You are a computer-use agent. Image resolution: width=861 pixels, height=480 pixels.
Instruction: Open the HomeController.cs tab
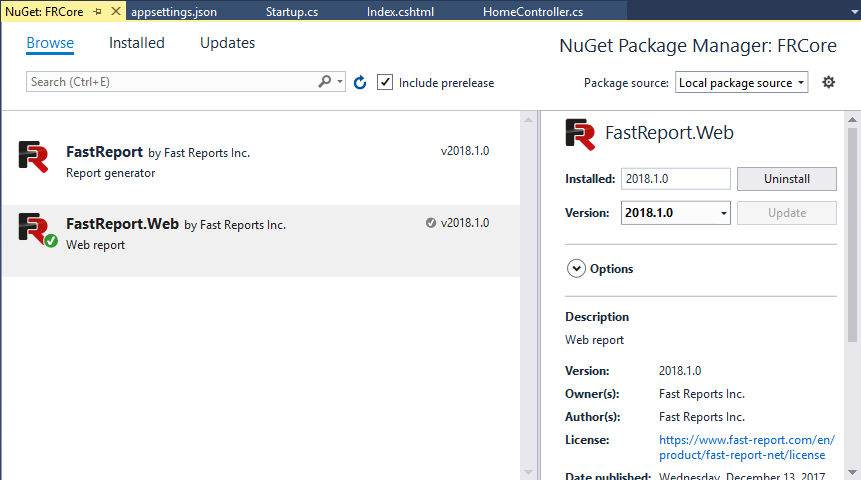(x=533, y=12)
